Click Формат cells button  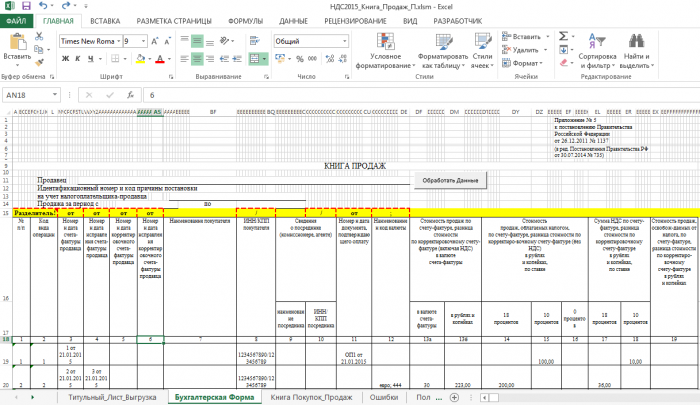522,63
